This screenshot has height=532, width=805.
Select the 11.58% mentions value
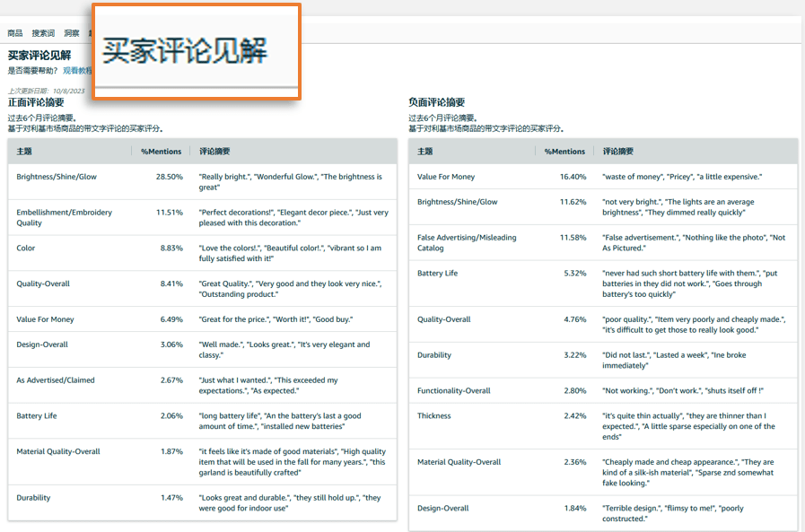(x=573, y=238)
